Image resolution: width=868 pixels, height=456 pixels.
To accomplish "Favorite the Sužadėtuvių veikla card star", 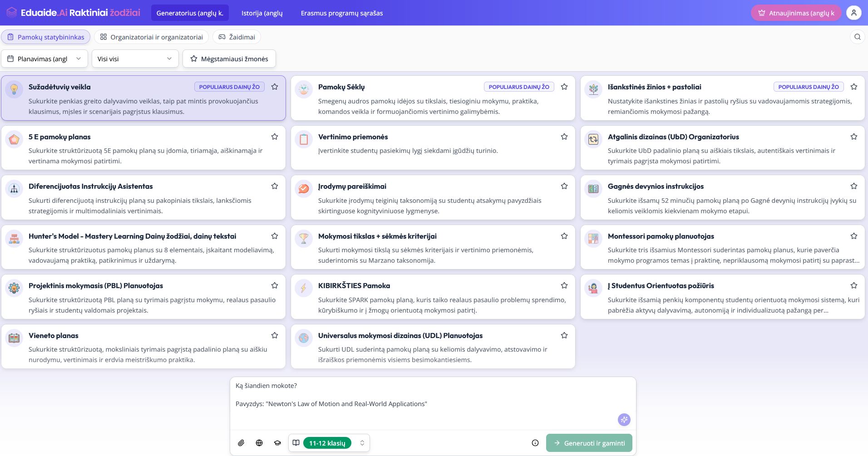I will 275,87.
